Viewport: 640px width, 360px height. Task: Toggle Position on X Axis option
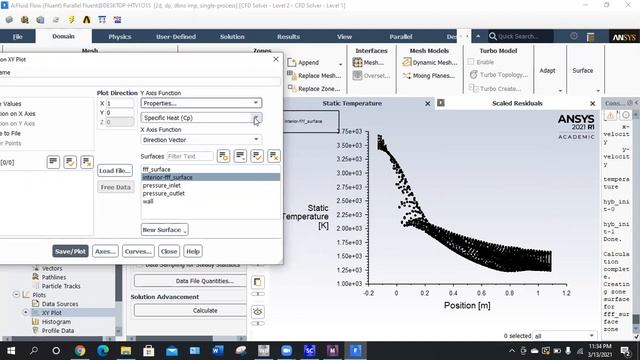pyautogui.click(x=18, y=113)
